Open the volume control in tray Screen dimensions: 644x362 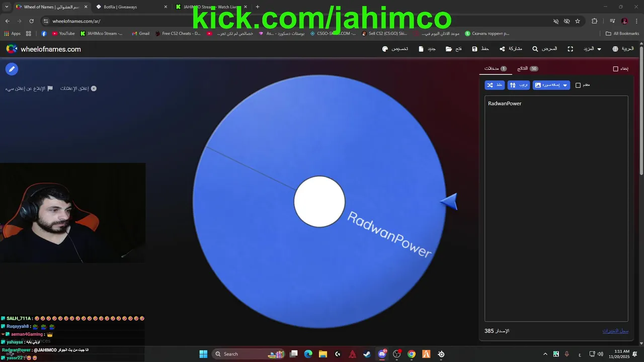(x=601, y=354)
